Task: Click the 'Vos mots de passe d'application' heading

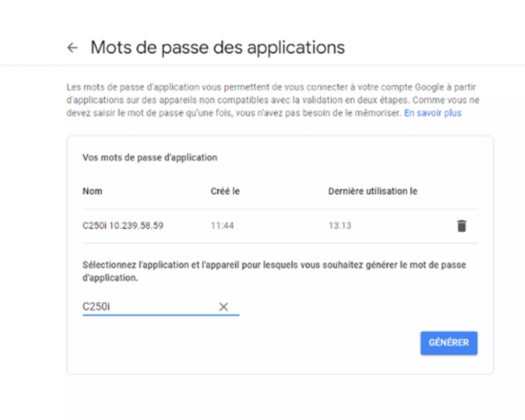Action: [x=150, y=158]
